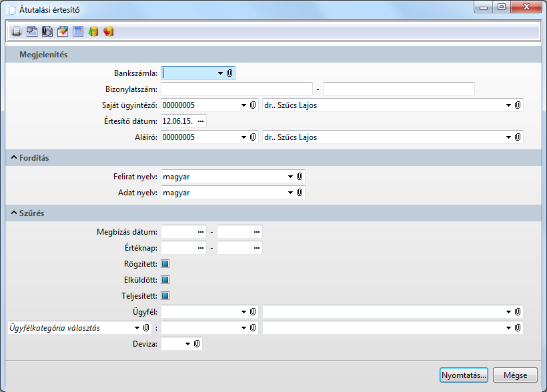Open the calculator icon in the toolbar
Screen dimensions: 547x392
pos(78,32)
